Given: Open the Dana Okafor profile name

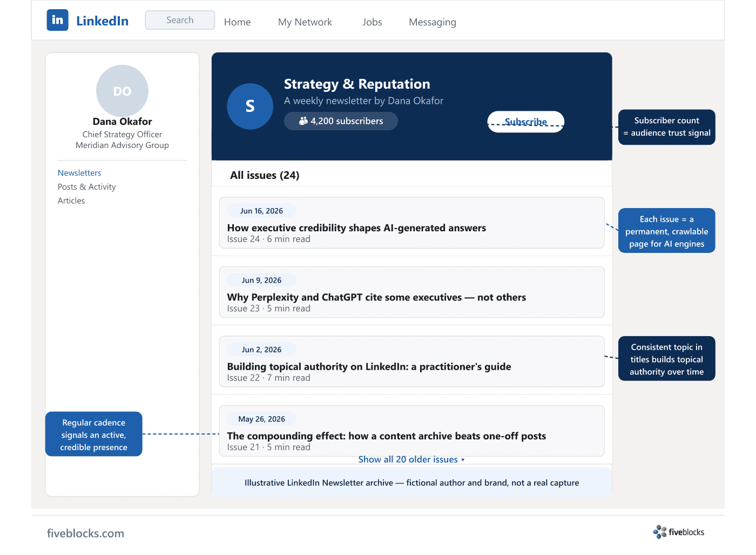Looking at the screenshot, I should [122, 122].
